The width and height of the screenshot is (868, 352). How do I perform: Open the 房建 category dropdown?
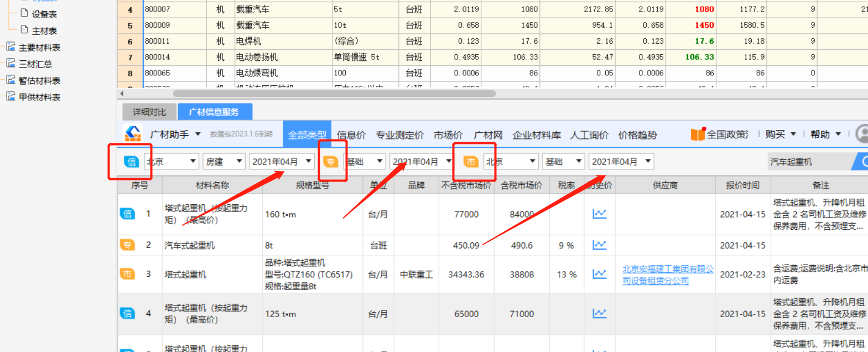[224, 162]
